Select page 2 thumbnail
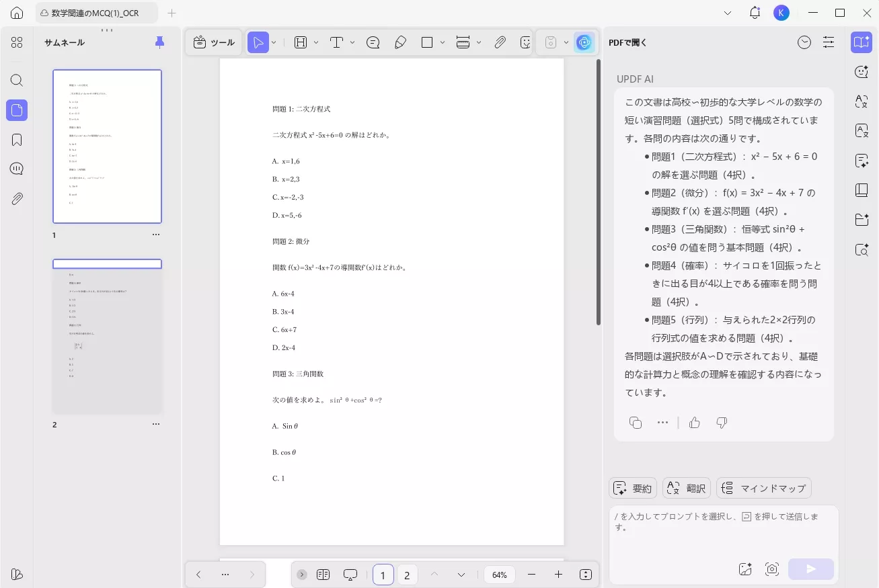 pyautogui.click(x=108, y=336)
